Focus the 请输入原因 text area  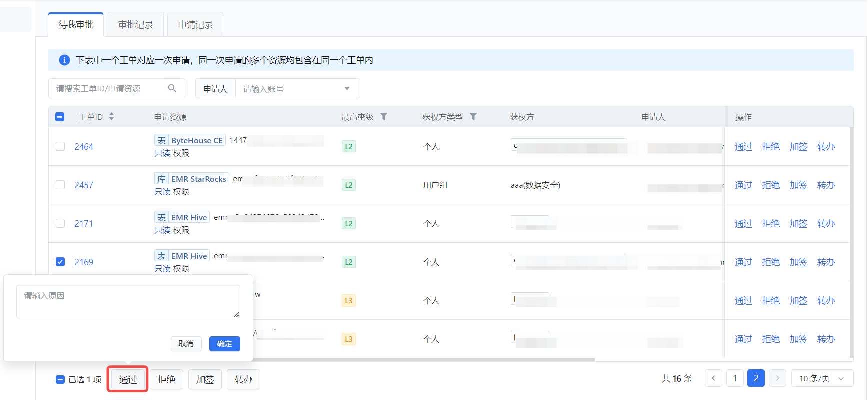pos(128,301)
